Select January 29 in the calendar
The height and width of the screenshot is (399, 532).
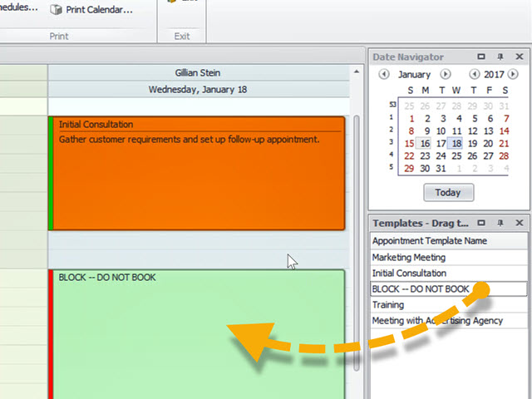click(409, 169)
